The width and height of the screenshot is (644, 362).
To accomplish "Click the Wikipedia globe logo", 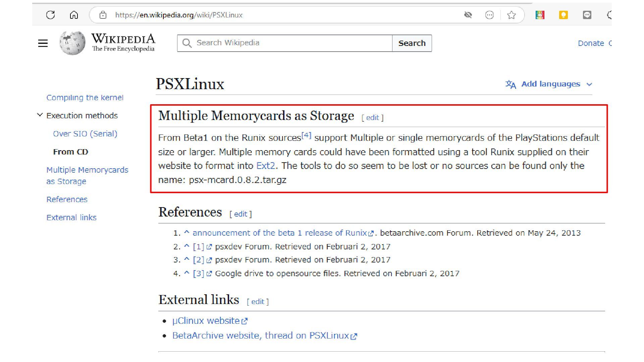I will click(x=72, y=43).
